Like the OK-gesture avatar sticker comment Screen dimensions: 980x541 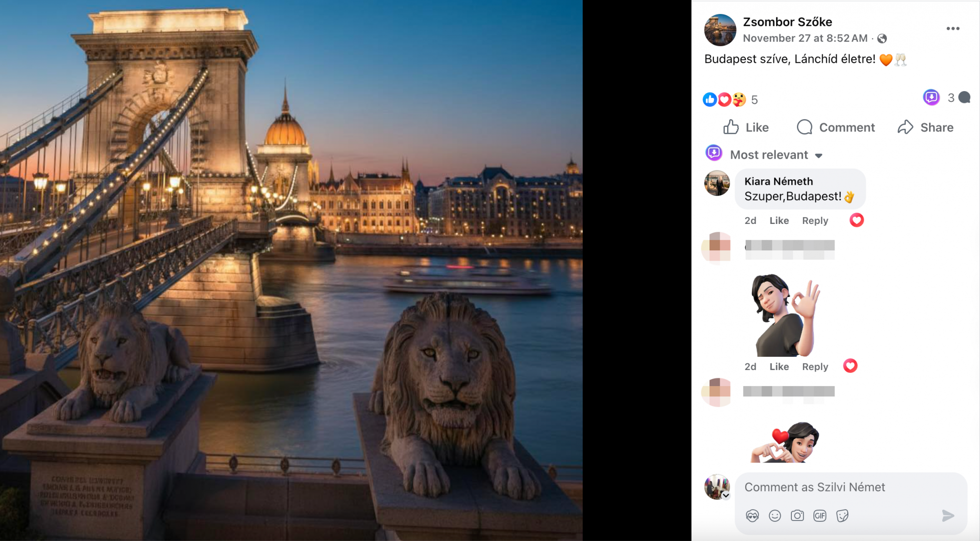(779, 367)
